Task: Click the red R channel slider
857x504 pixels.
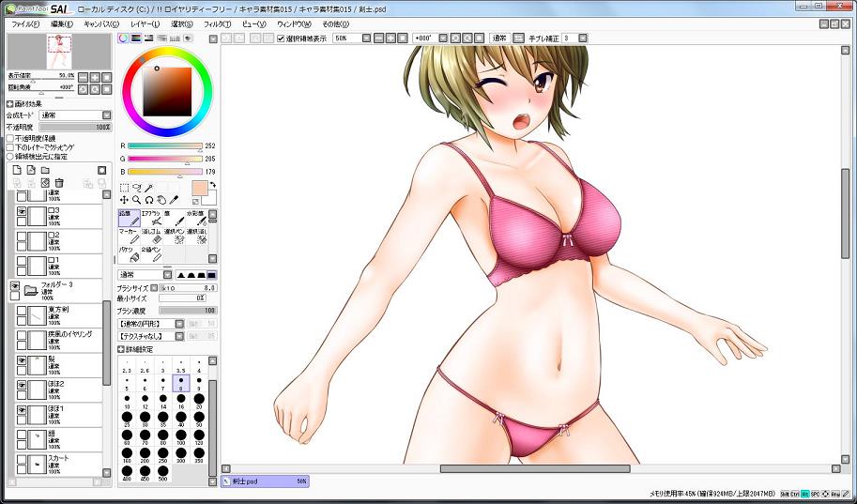Action: click(164, 146)
